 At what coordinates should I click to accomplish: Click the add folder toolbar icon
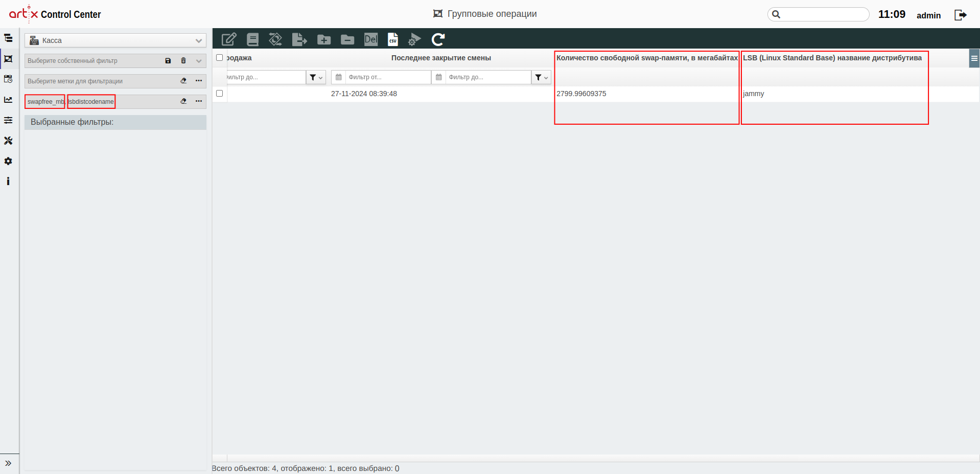(x=324, y=39)
